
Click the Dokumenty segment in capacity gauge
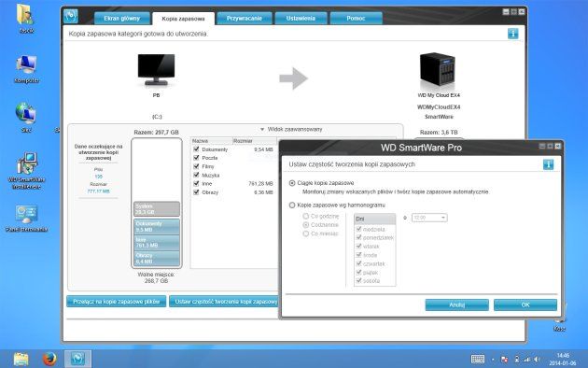click(157, 227)
